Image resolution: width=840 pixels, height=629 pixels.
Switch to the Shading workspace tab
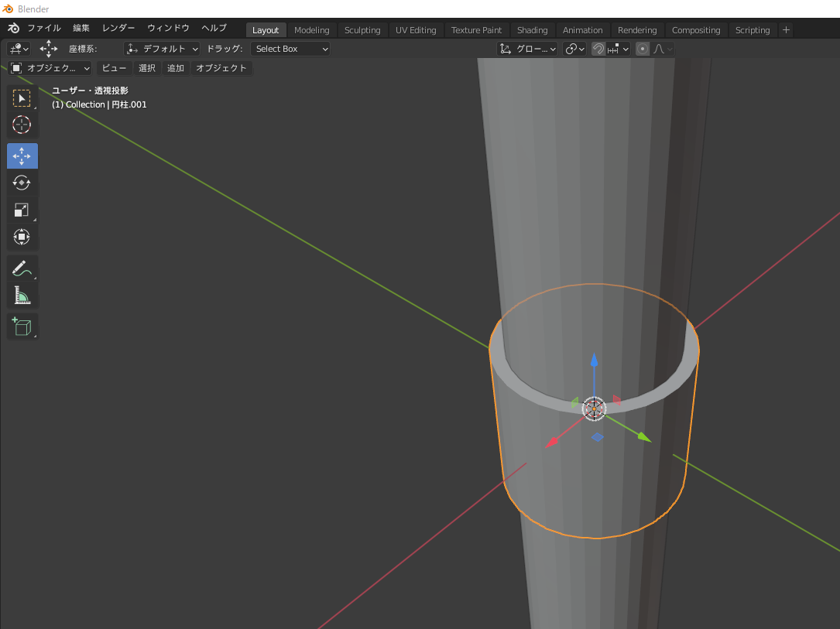532,30
